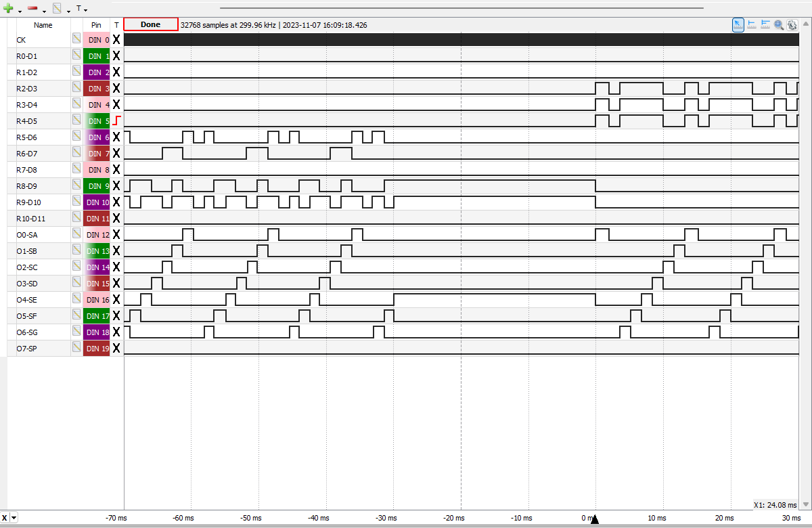
Task: Open the plot settings gear icon
Action: [792, 24]
